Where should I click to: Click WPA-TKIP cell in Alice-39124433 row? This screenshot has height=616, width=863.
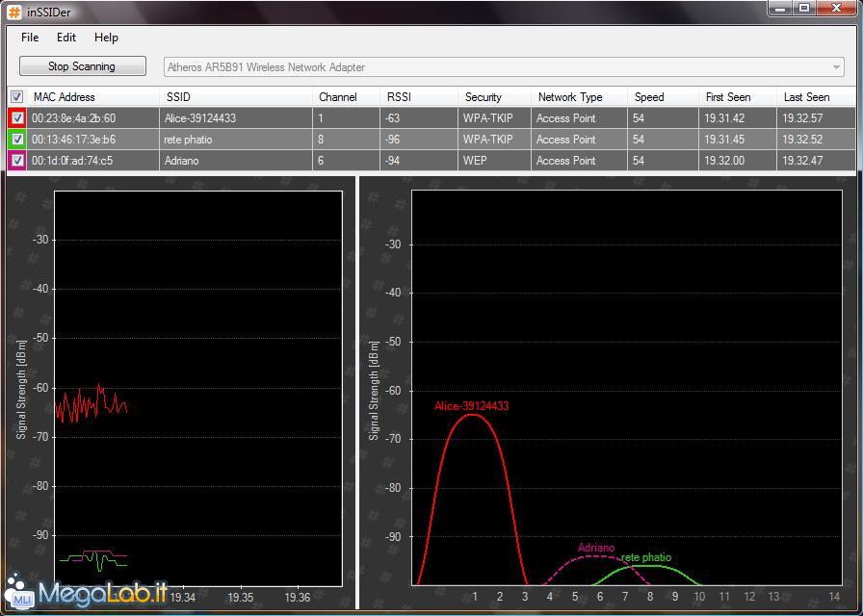487,117
